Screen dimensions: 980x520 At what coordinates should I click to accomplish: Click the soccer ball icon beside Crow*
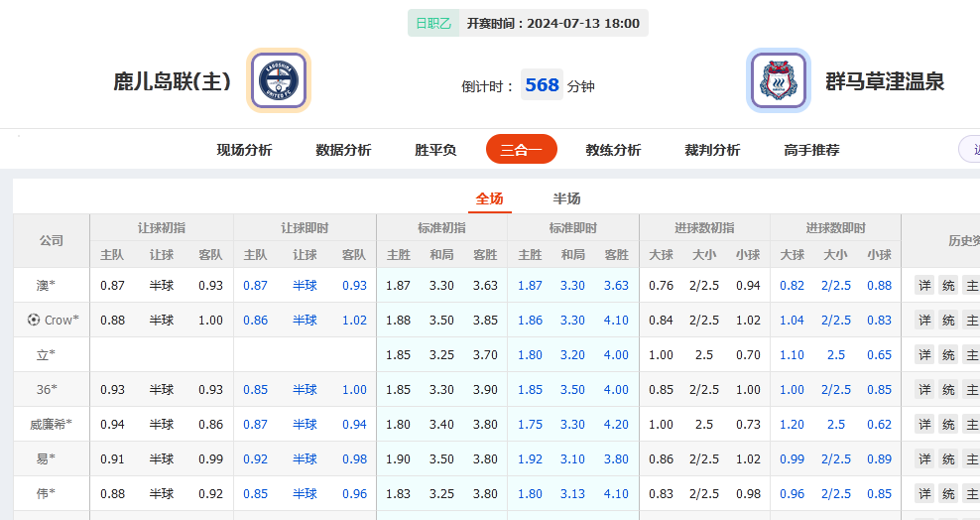(34, 320)
